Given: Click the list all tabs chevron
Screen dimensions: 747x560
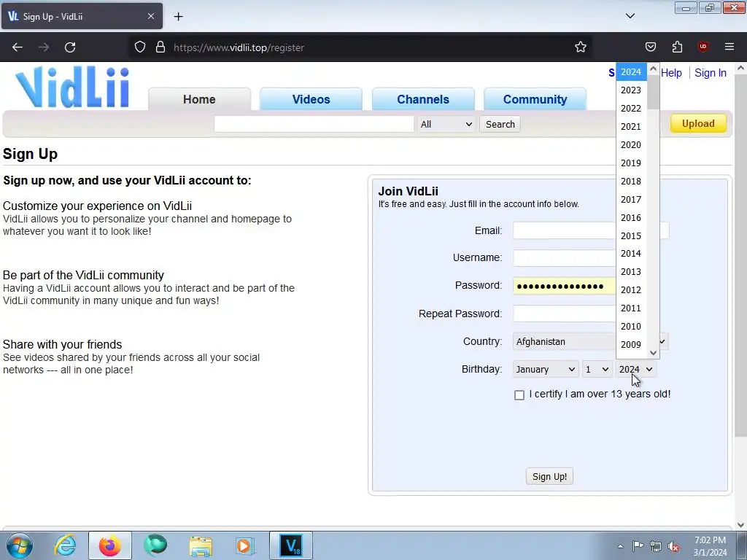Looking at the screenshot, I should pyautogui.click(x=630, y=16).
